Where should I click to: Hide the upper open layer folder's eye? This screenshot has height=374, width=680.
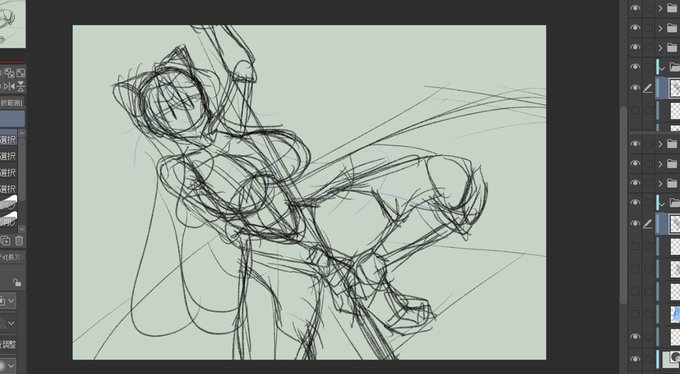(x=635, y=67)
